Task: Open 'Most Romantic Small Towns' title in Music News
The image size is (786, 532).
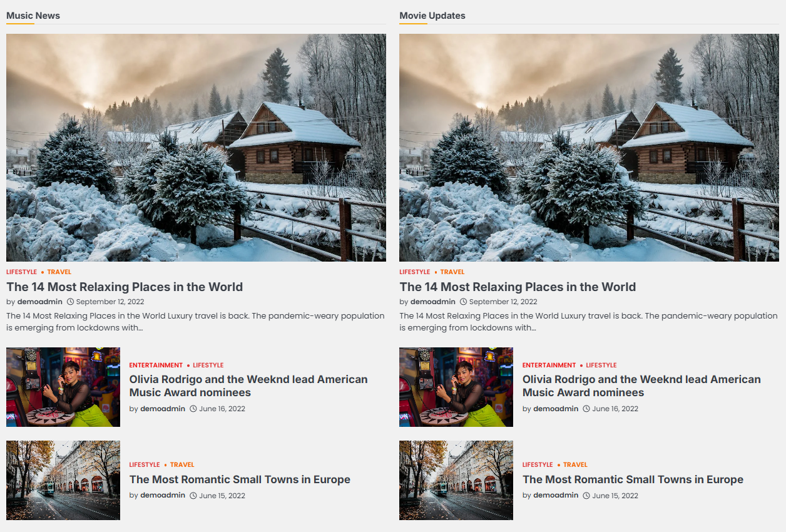Action: [x=240, y=480]
